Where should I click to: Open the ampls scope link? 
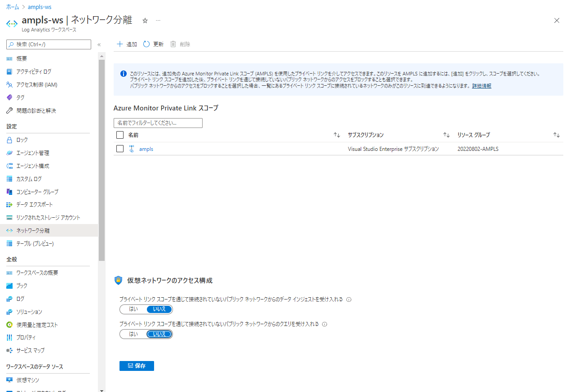[146, 149]
